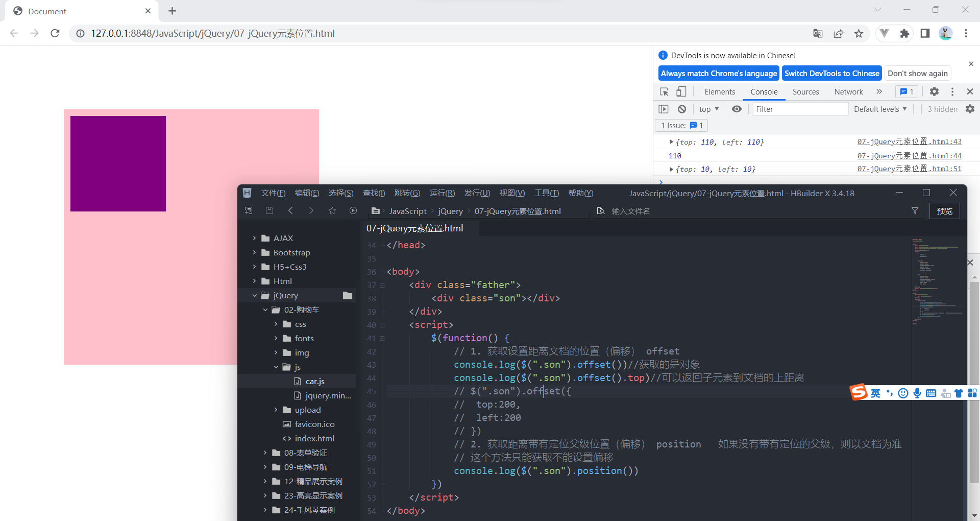Toggle the filter icon in HBuilder file bar
This screenshot has width=980, height=521.
click(915, 210)
